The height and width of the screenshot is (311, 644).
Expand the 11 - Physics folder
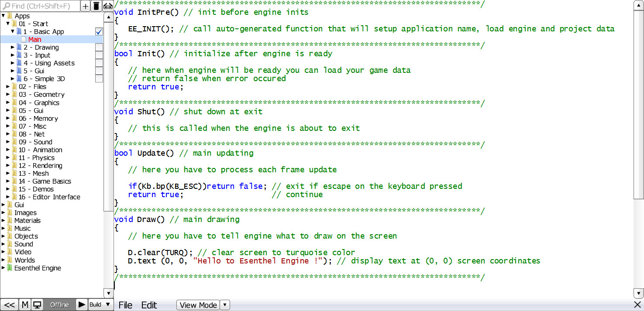8,158
